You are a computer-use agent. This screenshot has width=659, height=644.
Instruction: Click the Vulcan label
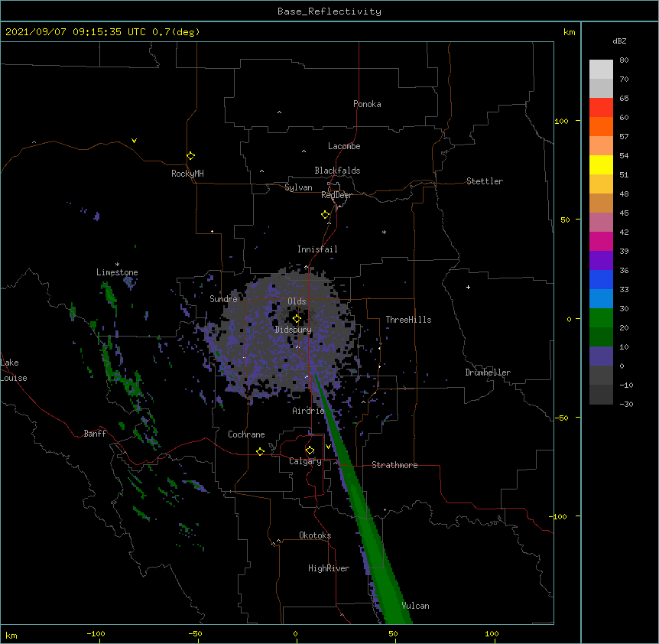click(415, 606)
